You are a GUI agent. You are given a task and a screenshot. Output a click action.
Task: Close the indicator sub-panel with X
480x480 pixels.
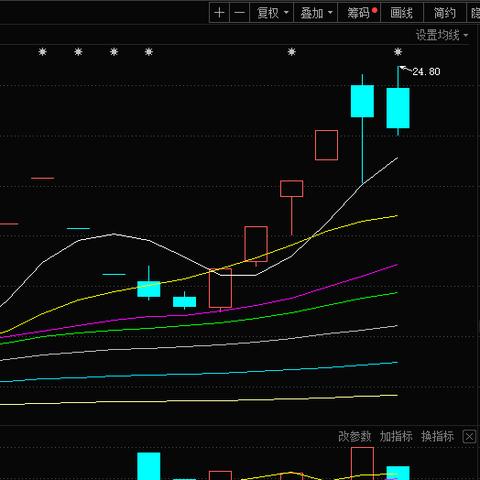pyautogui.click(x=469, y=436)
